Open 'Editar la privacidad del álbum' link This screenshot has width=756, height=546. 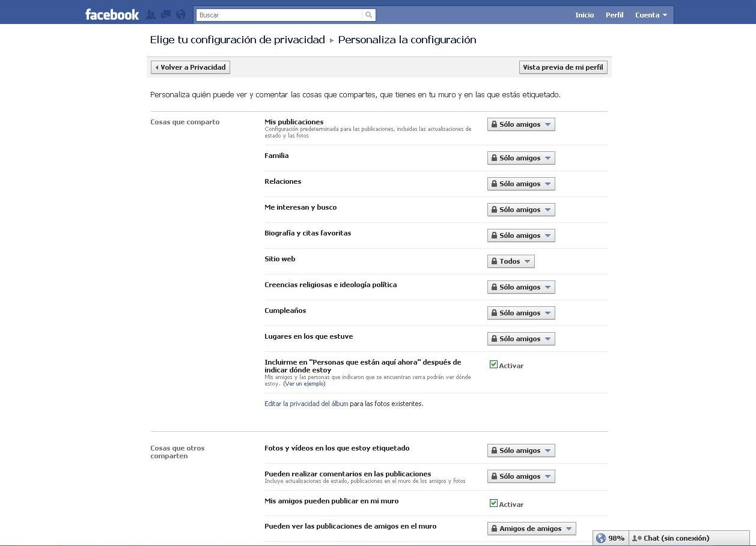click(306, 404)
